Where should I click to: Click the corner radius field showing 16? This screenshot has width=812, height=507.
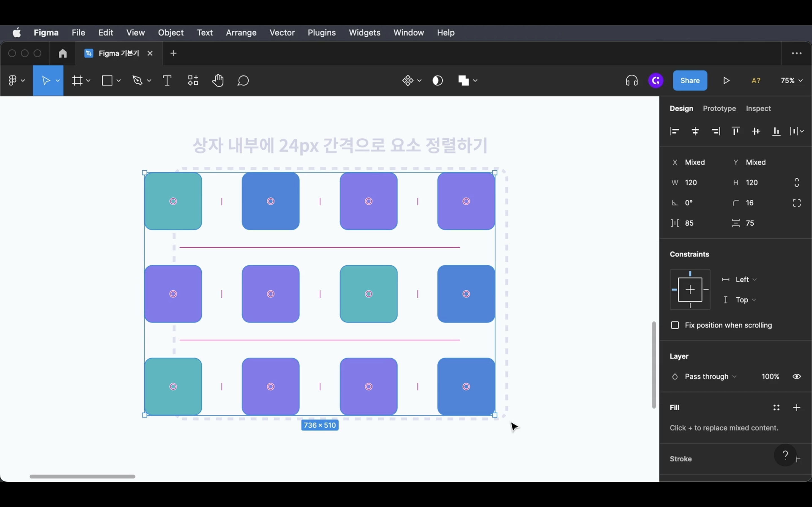click(750, 203)
